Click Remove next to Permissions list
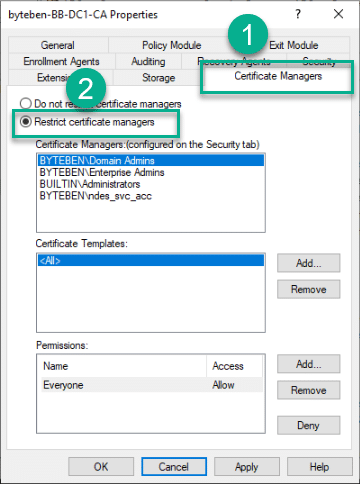Screen dimensions: 360x484 click(309, 390)
